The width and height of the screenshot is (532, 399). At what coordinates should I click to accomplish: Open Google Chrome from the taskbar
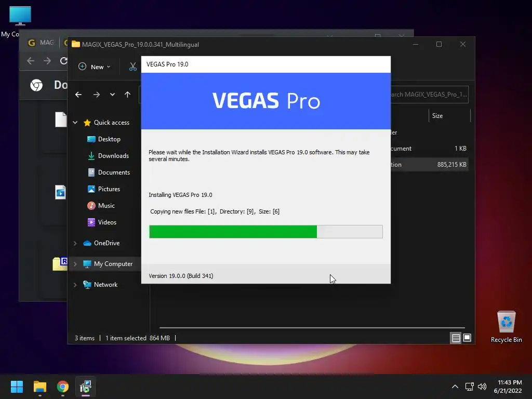click(x=63, y=387)
